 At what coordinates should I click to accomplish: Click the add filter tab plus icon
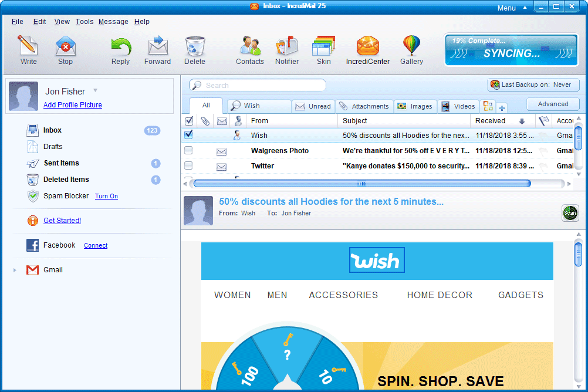click(502, 108)
